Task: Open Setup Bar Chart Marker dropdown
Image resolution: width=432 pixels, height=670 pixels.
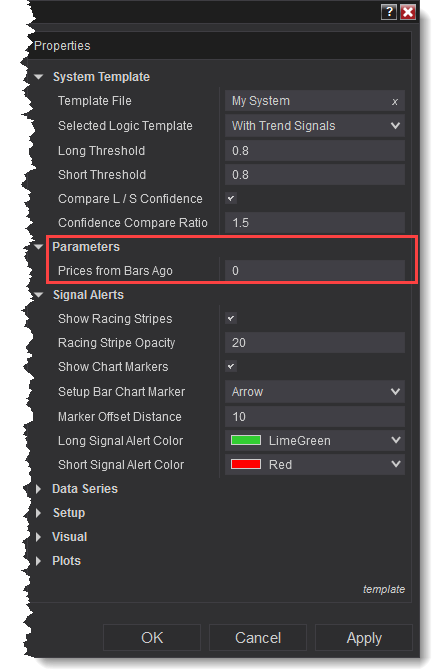Action: point(314,391)
